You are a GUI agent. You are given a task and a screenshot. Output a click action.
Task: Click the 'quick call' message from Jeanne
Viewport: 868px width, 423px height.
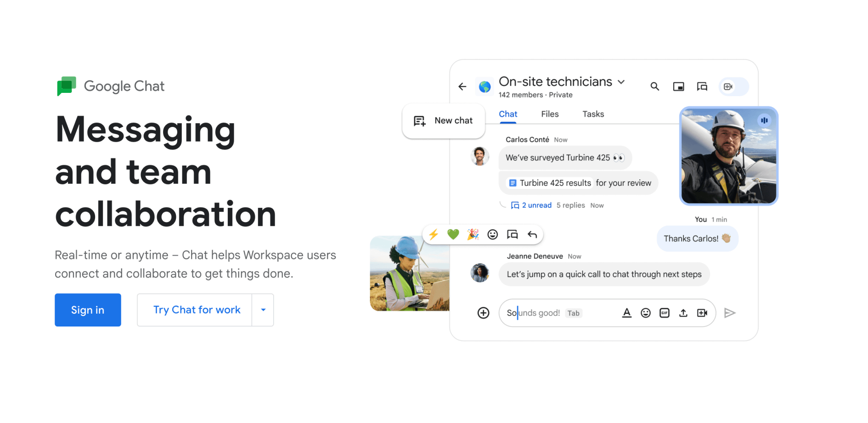coord(604,274)
